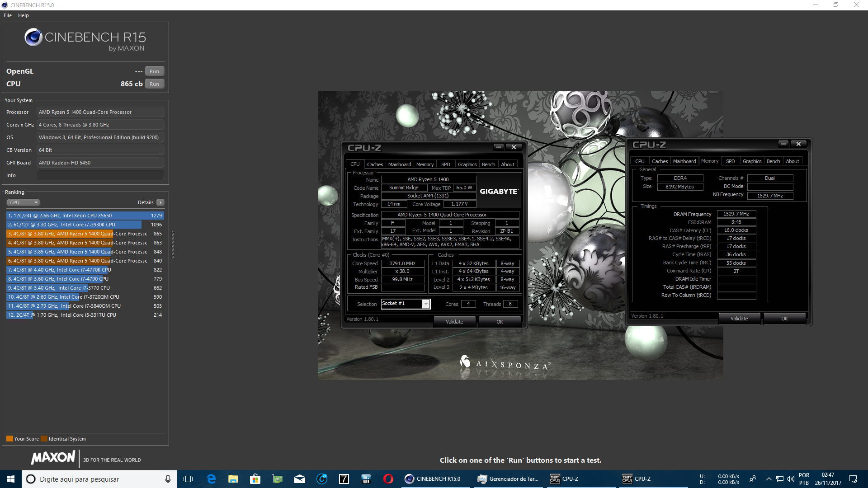Switch to Gerenciador de Tarefas taskbar button
This screenshot has width=868, height=488.
tap(509, 479)
